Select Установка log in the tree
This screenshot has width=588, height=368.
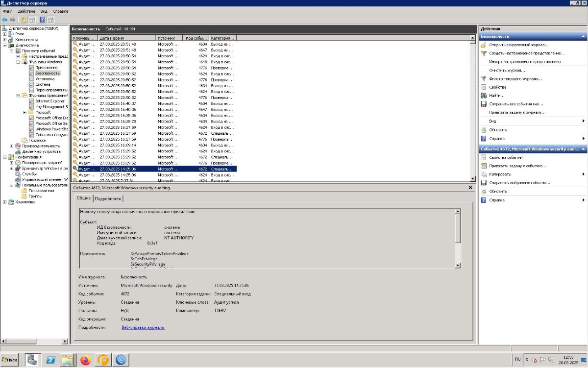click(x=45, y=78)
